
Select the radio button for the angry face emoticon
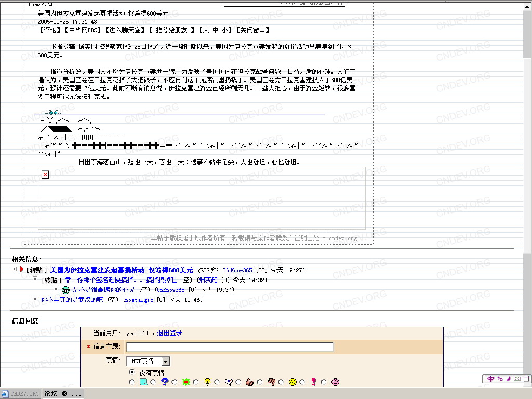pos(324,382)
